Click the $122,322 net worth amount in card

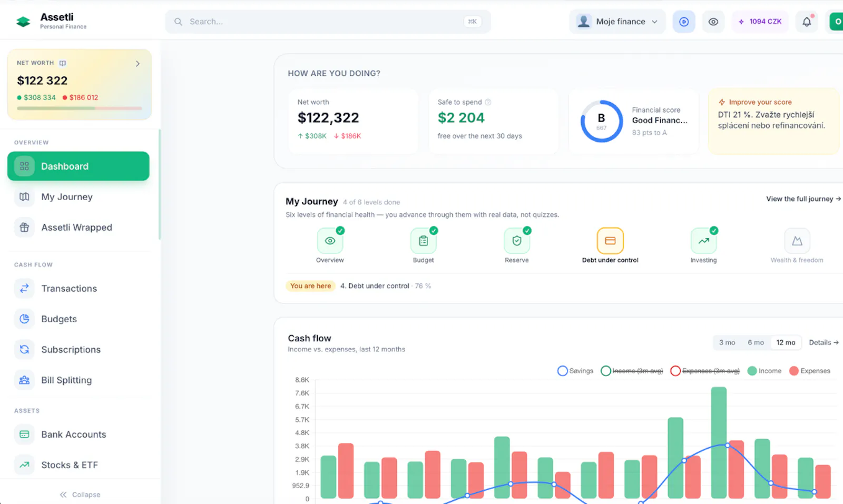coord(328,117)
